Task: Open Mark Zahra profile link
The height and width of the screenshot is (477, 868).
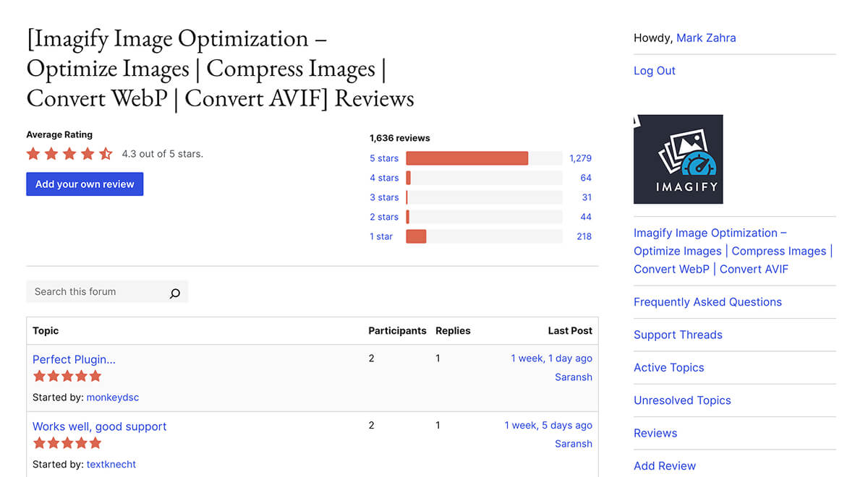Action: [x=706, y=38]
